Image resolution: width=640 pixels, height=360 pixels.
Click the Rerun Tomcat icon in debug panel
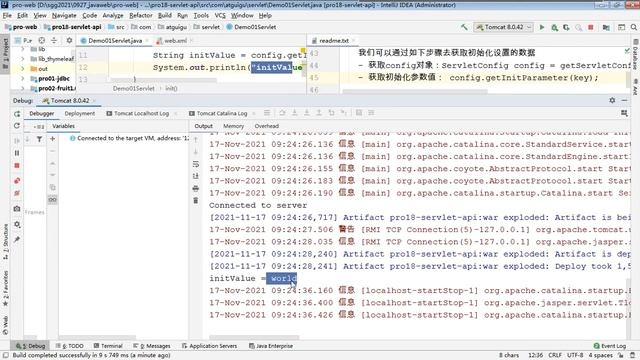17,114
